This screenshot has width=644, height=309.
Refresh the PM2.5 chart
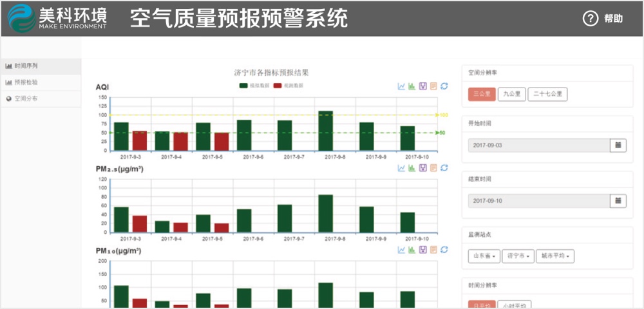click(x=444, y=168)
